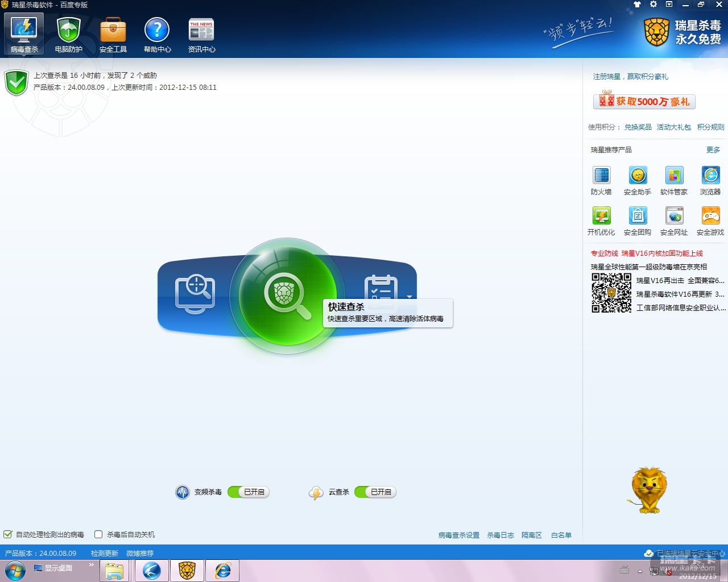Enable 杀毒后自动关机 checkbox

[x=98, y=534]
